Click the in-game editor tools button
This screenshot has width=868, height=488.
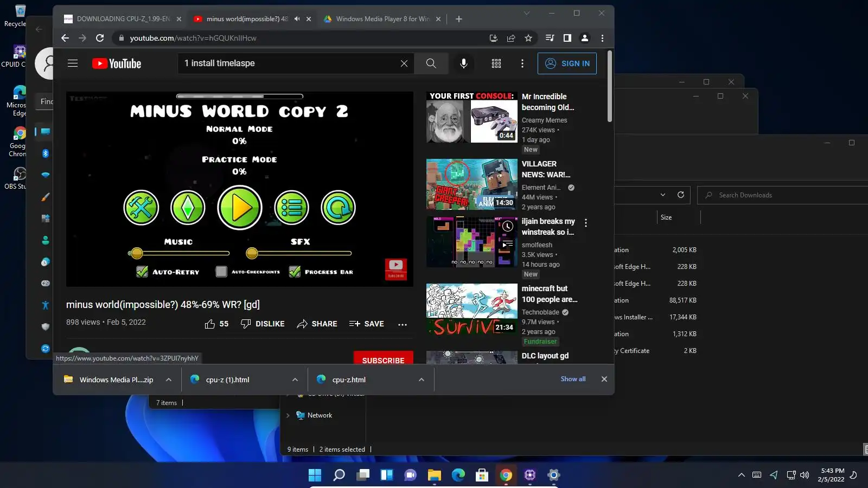click(141, 208)
